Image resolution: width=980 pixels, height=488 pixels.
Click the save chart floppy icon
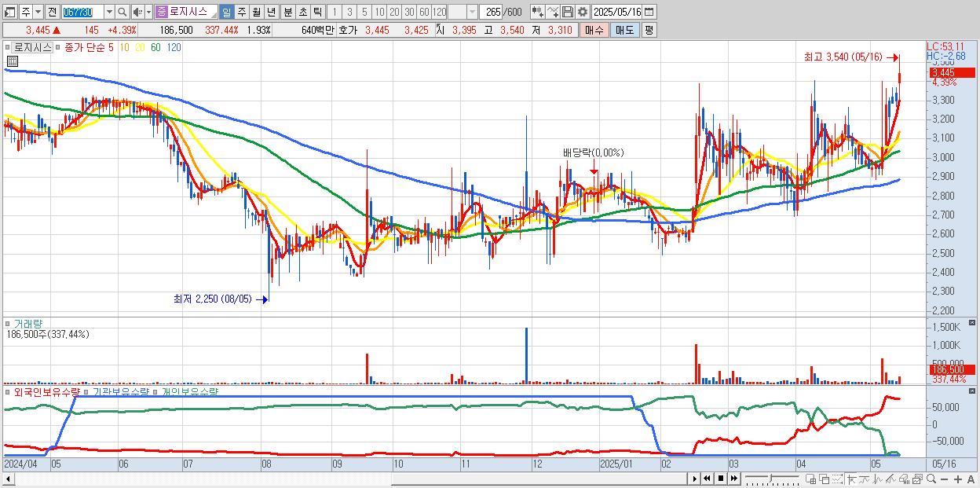tap(568, 12)
